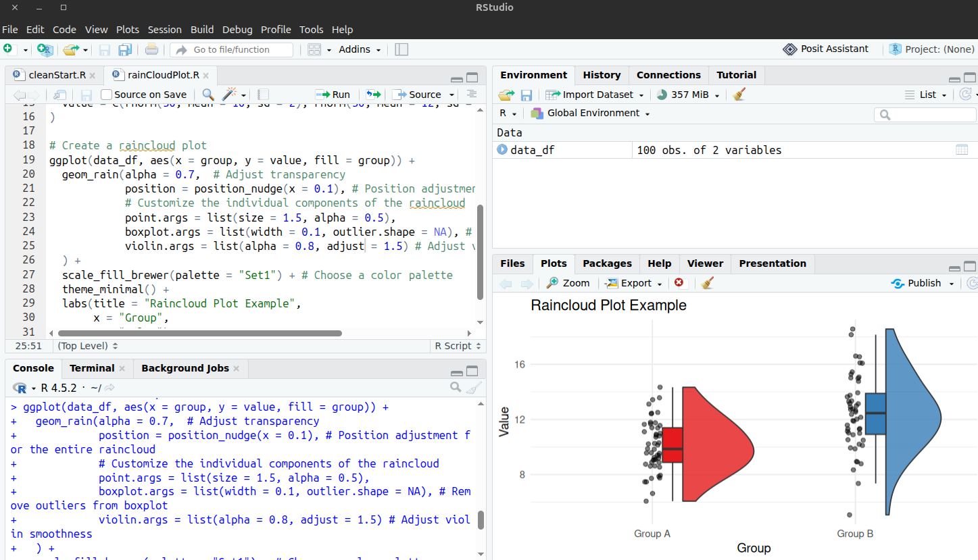Click the save workspace icon in Environment
This screenshot has width=978, height=560.
527,95
